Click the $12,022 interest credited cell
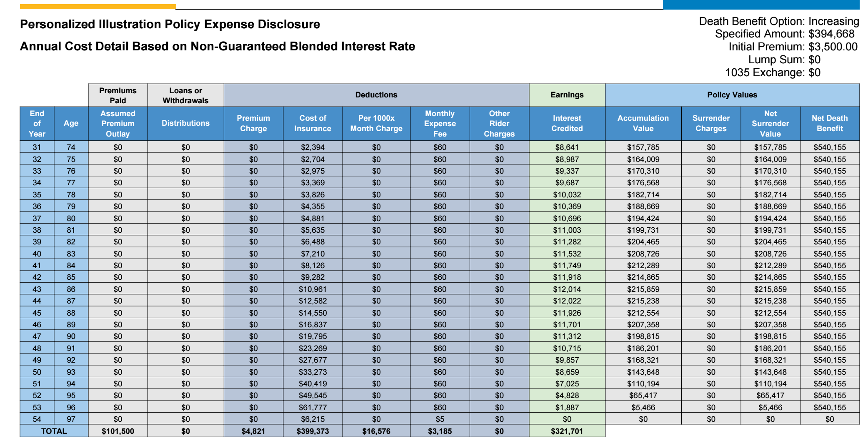Image resolution: width=868 pixels, height=443 pixels. pos(567,301)
